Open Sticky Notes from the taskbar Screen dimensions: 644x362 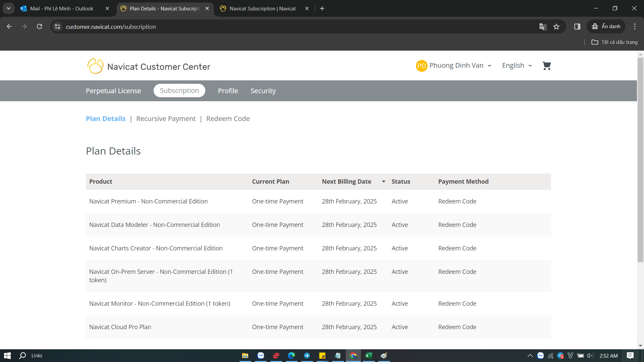pyautogui.click(x=322, y=356)
